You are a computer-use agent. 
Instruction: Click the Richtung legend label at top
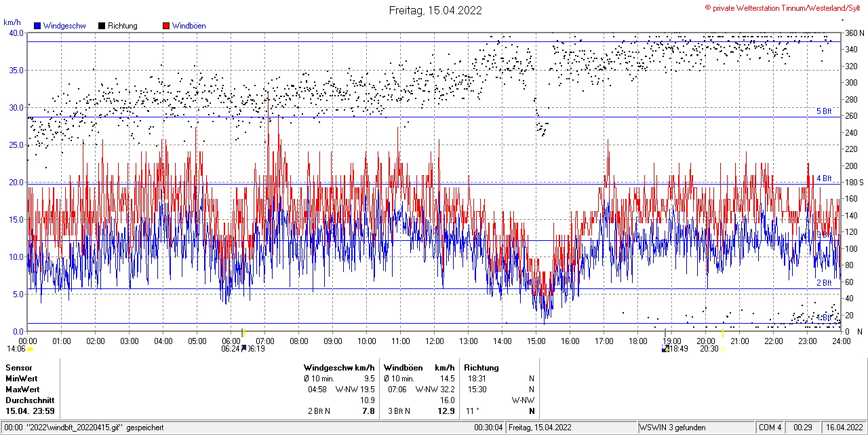123,26
